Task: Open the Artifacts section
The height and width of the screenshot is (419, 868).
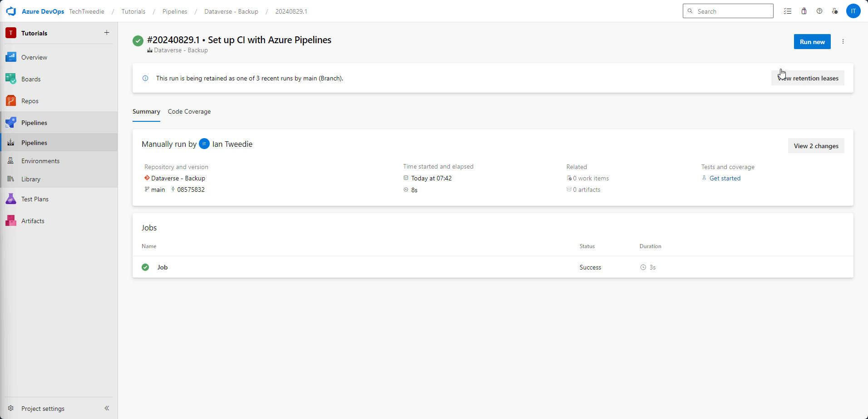Action: click(33, 220)
